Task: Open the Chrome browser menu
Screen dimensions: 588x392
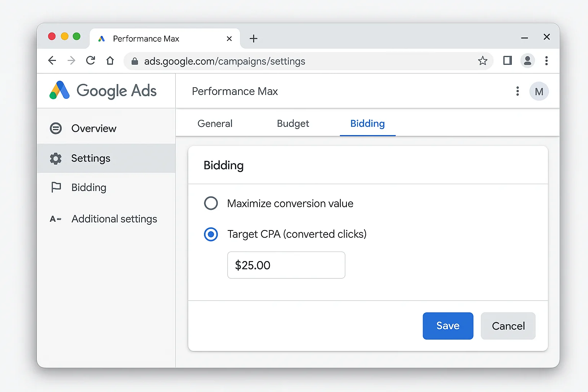Action: point(547,60)
